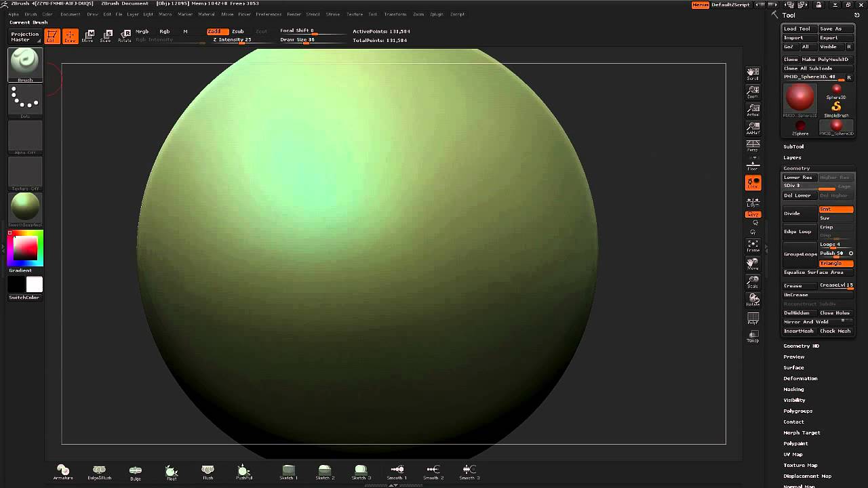Screen dimensions: 868x488
Task: Open the Texture Off selector
Action: [25, 174]
